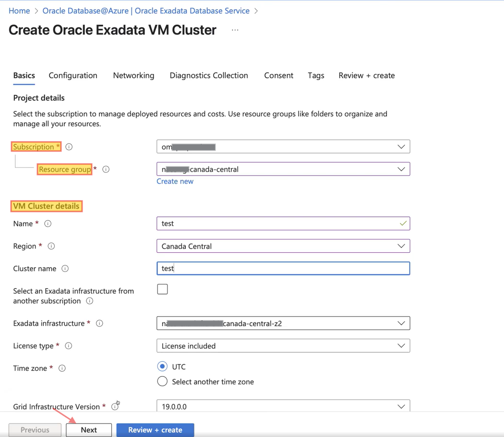Click the Create new resource group link
Screen dimensions: 504x437
click(x=175, y=181)
